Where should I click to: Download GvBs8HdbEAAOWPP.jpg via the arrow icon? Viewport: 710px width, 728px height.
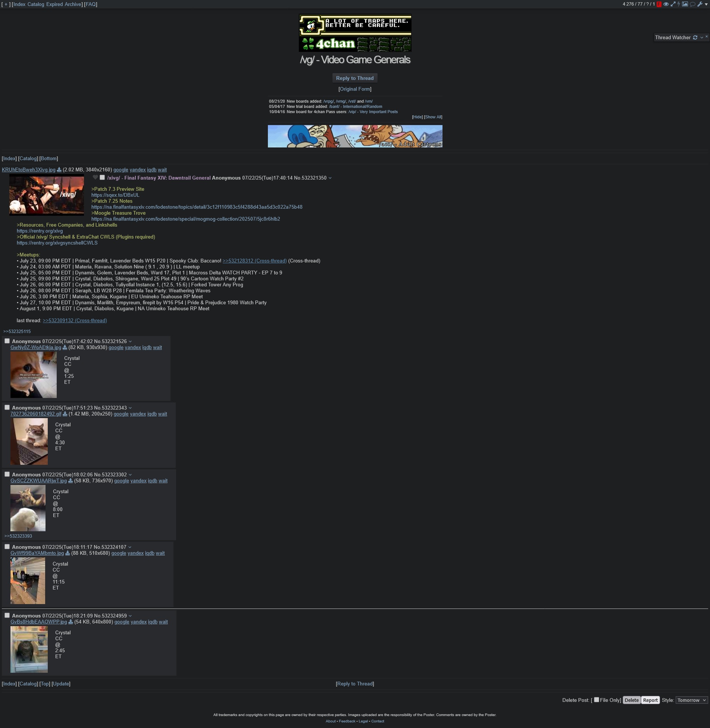(x=71, y=622)
